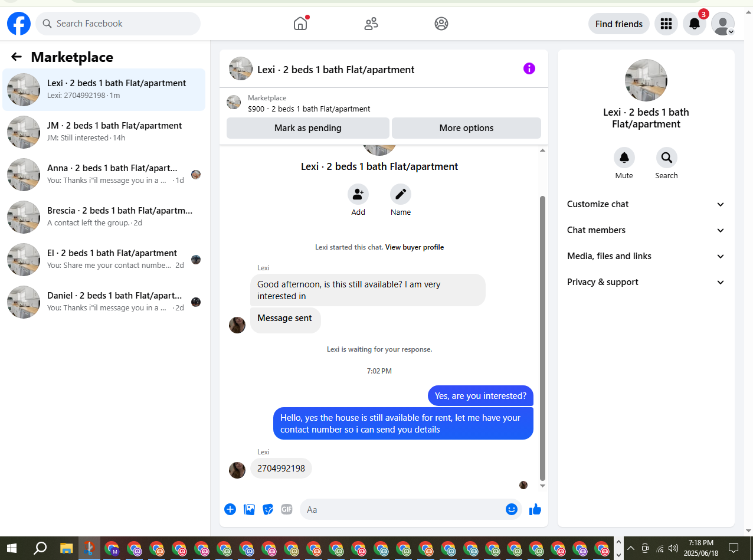Click the Marketplace back arrow
The width and height of the screenshot is (753, 560).
17,57
